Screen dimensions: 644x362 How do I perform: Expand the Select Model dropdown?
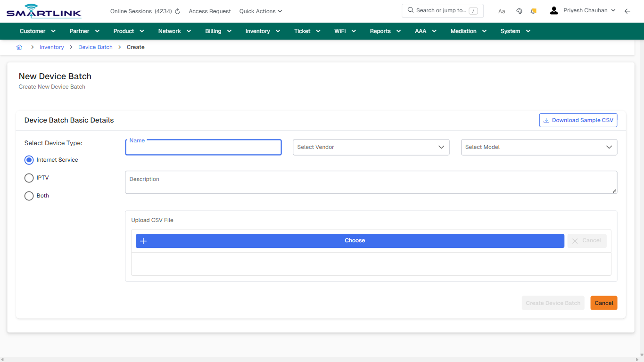[539, 147]
